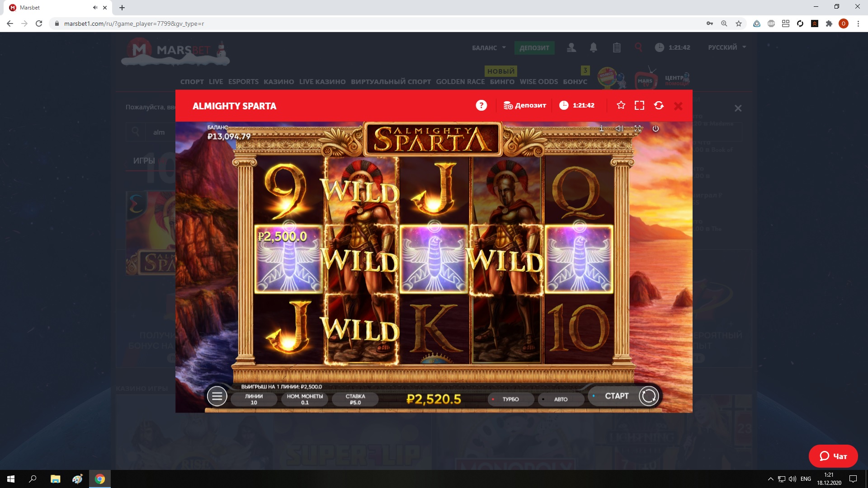Open the browser zoom magnifier icon
Viewport: 868px width, 488px height.
click(724, 23)
